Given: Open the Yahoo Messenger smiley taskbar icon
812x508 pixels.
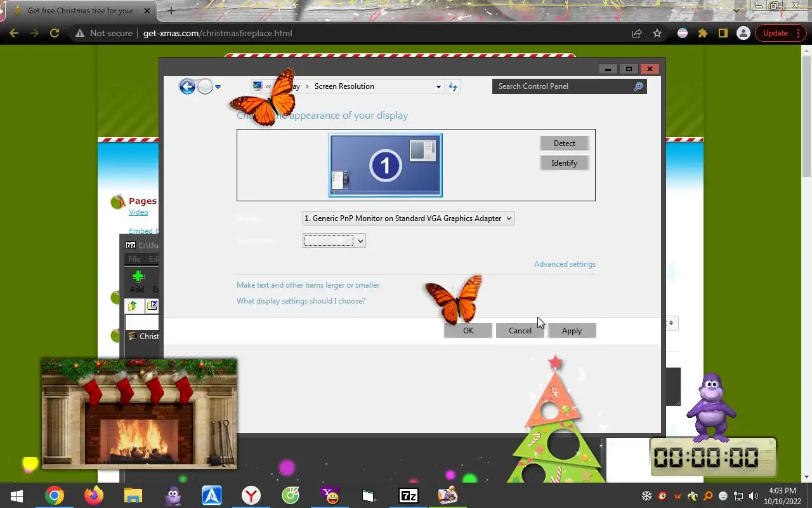Looking at the screenshot, I should tap(330, 495).
